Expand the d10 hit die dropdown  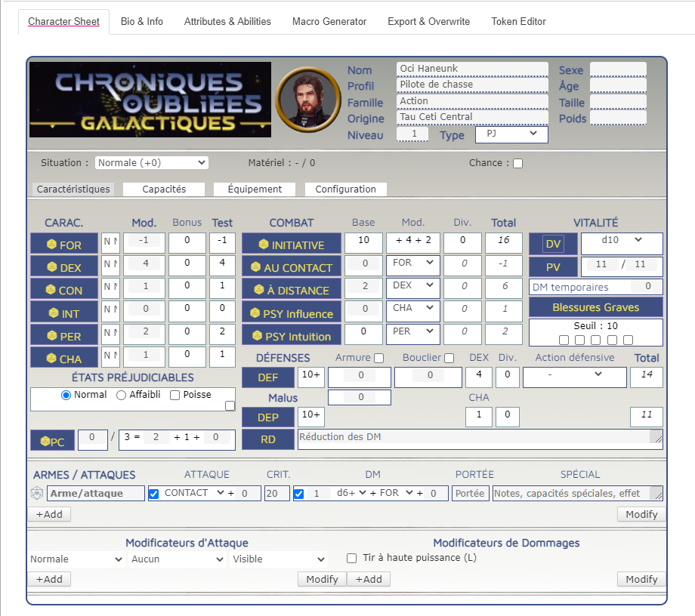click(x=621, y=240)
